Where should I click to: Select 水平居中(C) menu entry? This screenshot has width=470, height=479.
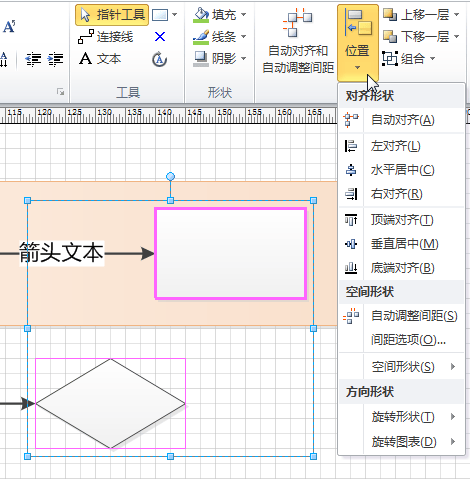[x=401, y=170]
